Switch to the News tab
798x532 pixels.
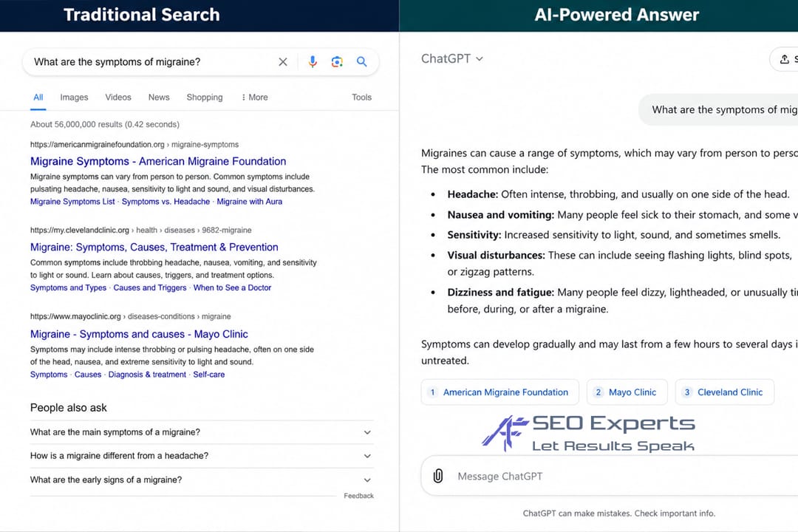pos(159,98)
